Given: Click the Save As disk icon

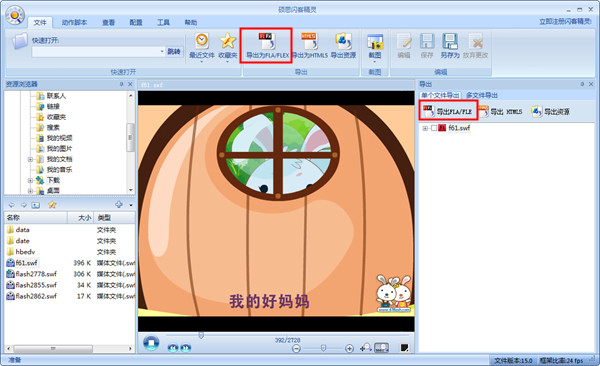Looking at the screenshot, I should point(450,41).
